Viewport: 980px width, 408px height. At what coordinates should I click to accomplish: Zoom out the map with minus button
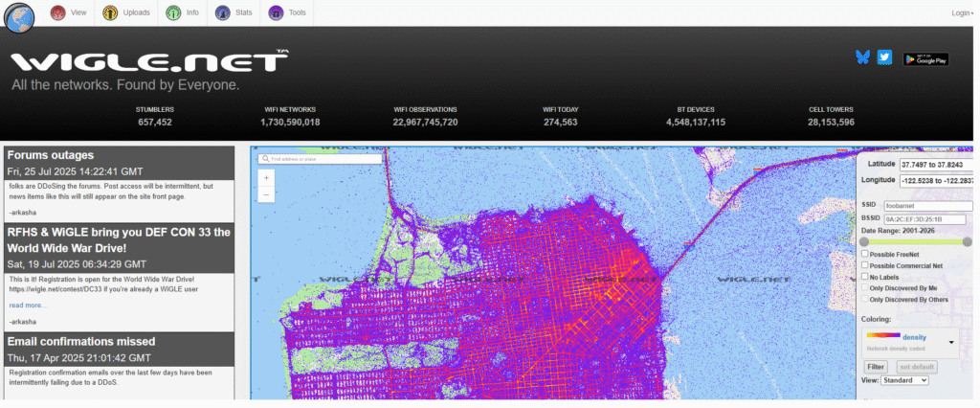[x=266, y=194]
